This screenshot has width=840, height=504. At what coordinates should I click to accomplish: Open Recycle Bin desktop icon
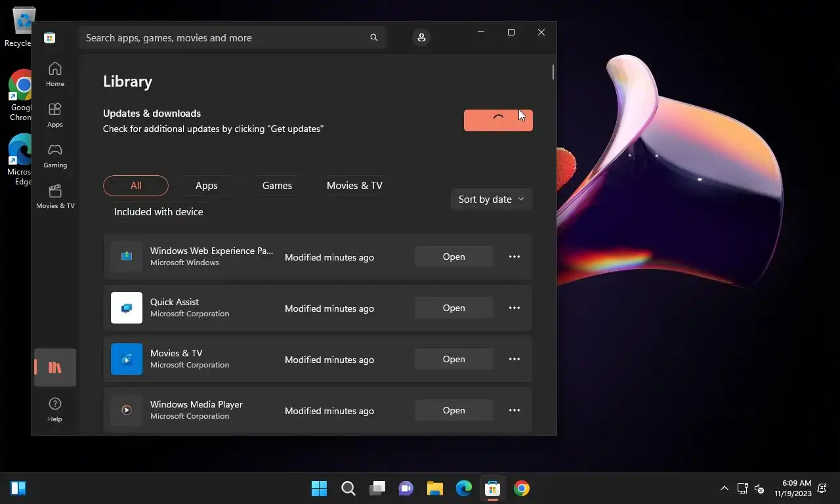[20, 26]
